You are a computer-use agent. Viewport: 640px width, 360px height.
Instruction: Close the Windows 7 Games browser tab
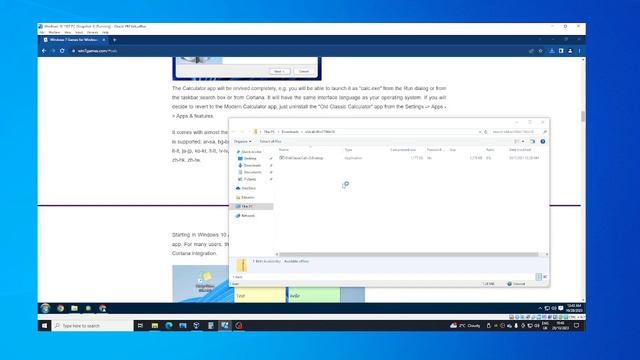pos(104,40)
